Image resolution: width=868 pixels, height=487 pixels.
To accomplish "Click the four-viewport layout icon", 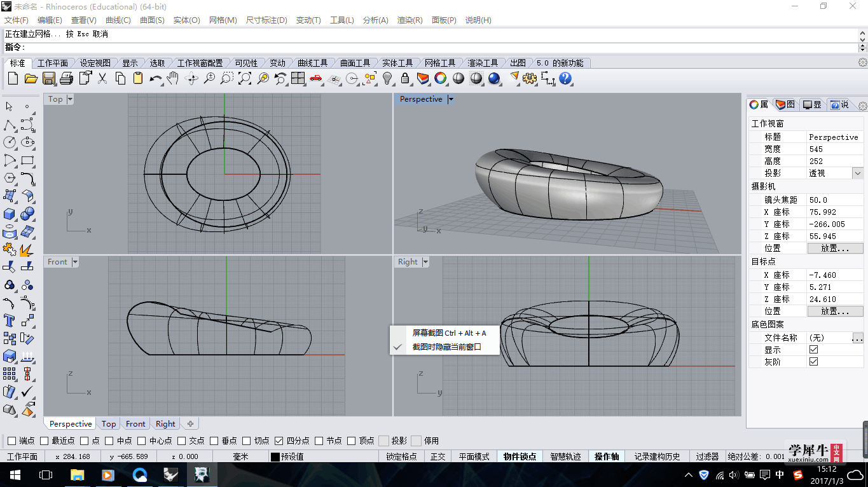I will [x=298, y=79].
